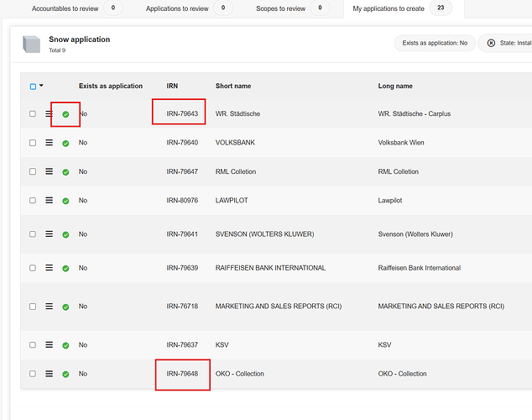Click short name VOLKSBANK
Viewport: 532px width, 420px height.
pos(235,143)
